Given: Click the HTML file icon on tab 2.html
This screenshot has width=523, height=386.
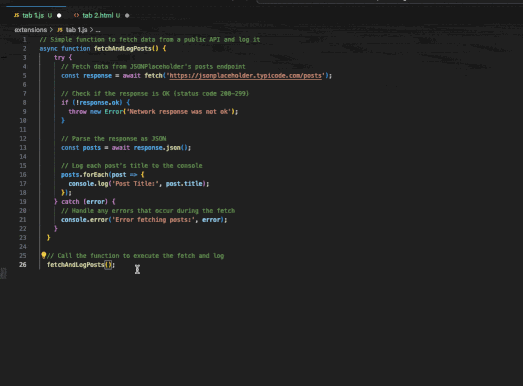Looking at the screenshot, I should coord(76,15).
